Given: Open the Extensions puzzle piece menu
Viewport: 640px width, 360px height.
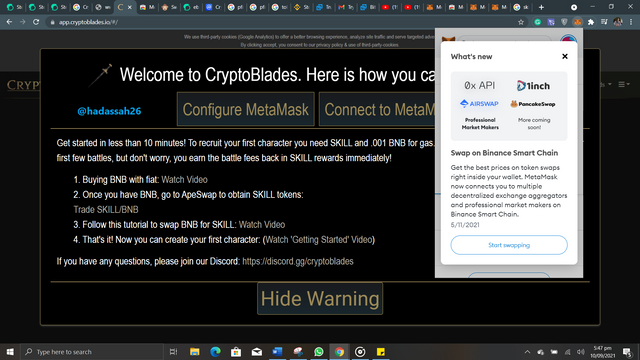Looking at the screenshot, I should pos(591,22).
